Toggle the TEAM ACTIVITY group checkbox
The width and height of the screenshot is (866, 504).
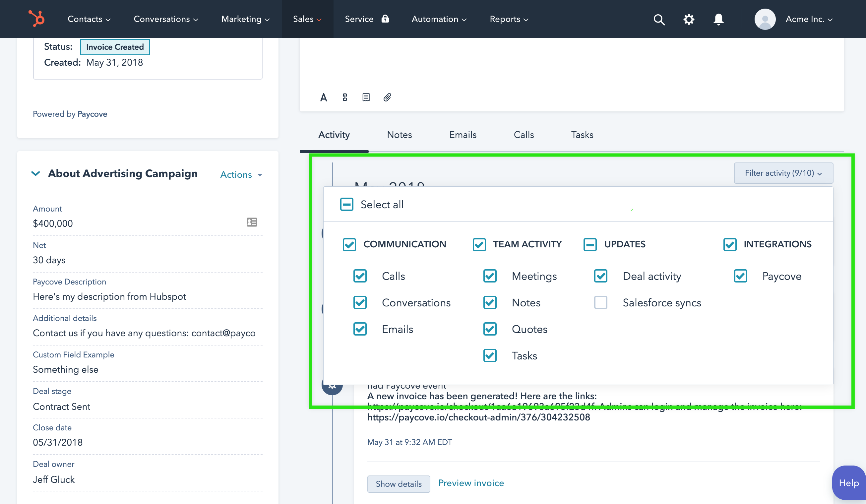point(479,244)
